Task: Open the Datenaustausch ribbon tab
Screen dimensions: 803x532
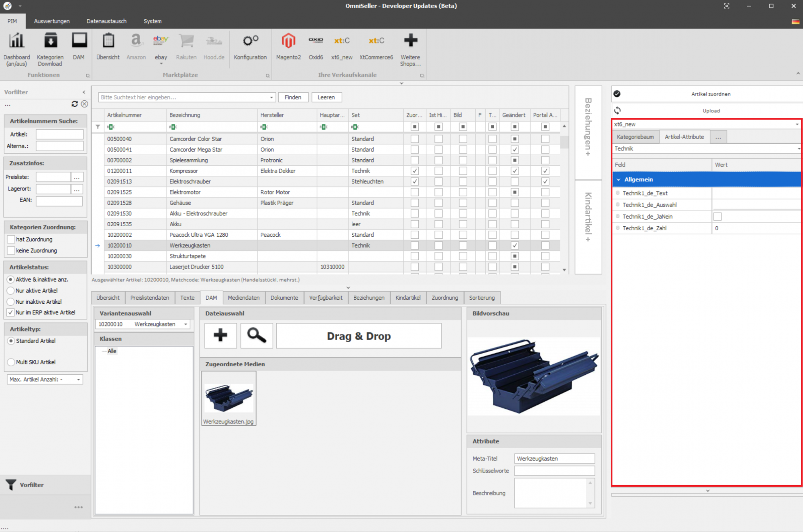Action: pyautogui.click(x=106, y=21)
